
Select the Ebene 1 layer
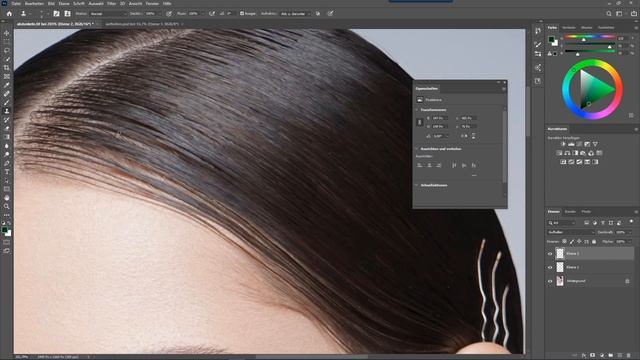pos(590,267)
